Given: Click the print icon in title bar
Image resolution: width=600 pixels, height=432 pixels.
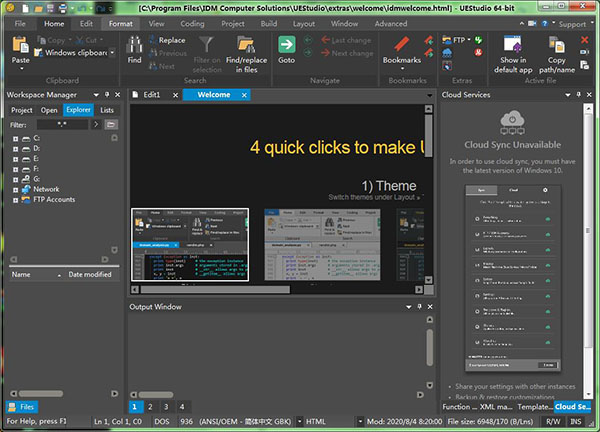Looking at the screenshot, I should click(x=63, y=8).
